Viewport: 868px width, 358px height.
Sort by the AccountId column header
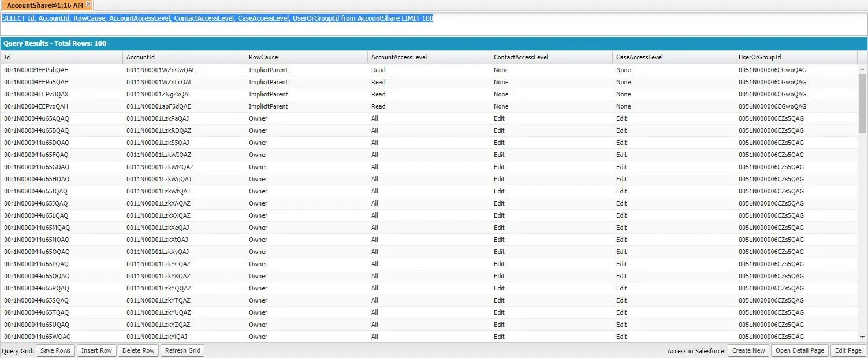click(x=184, y=57)
